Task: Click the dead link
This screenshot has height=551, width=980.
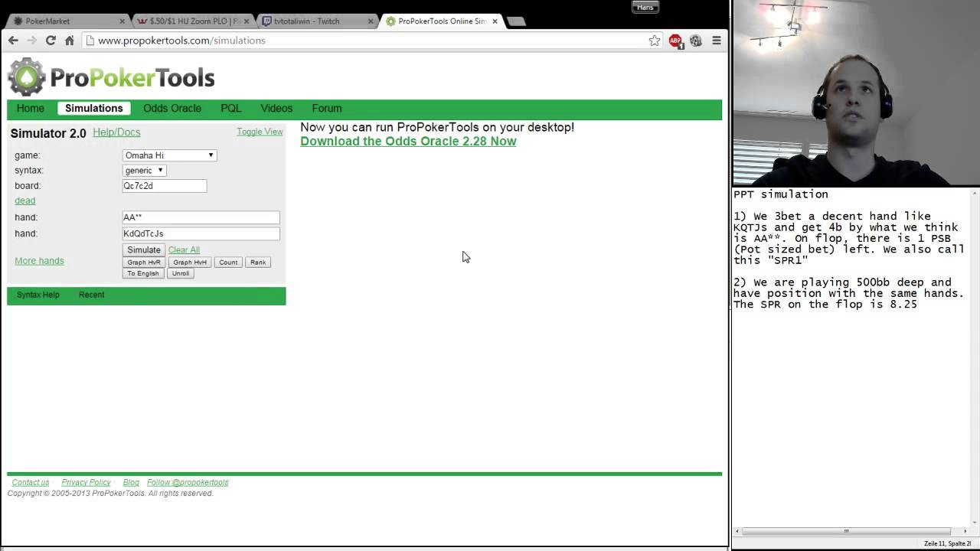Action: [x=24, y=201]
